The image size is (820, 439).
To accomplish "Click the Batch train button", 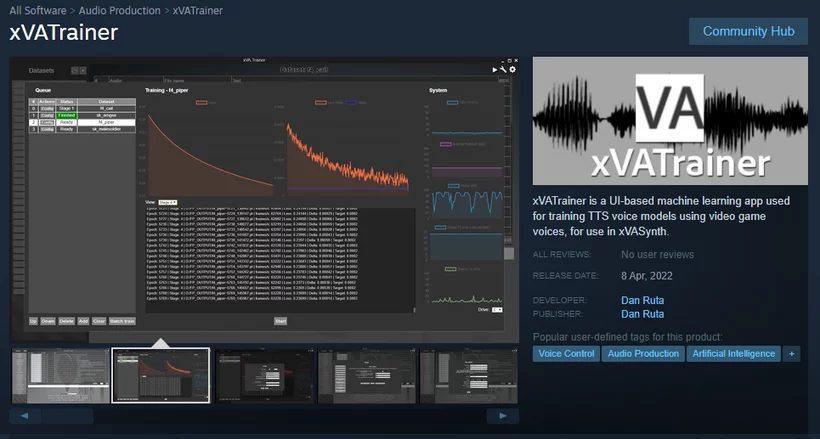I will coord(122,321).
